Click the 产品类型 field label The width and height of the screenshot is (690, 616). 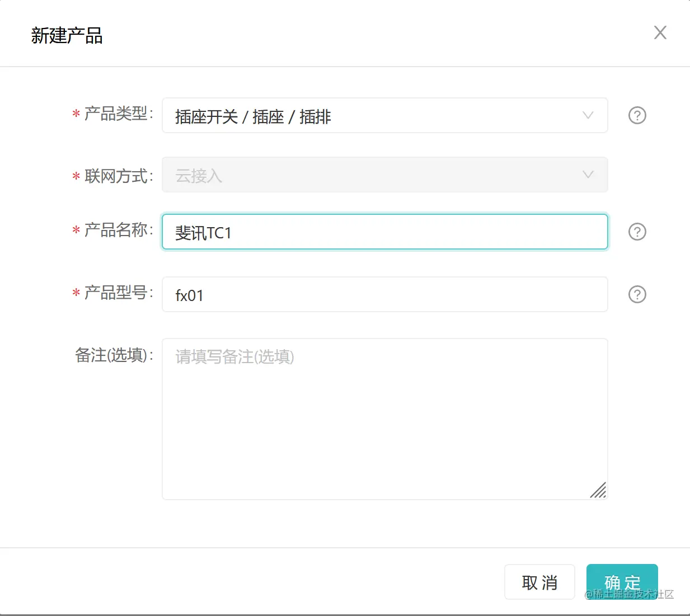point(116,114)
